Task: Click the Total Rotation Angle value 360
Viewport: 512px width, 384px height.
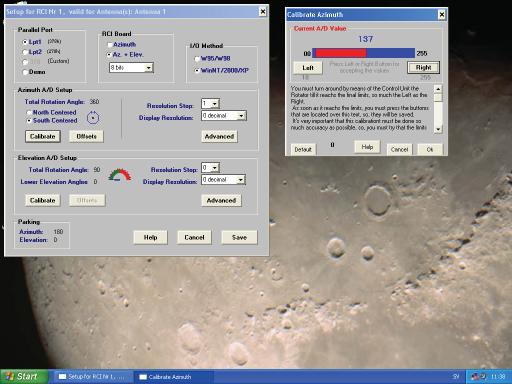Action: pyautogui.click(x=94, y=102)
